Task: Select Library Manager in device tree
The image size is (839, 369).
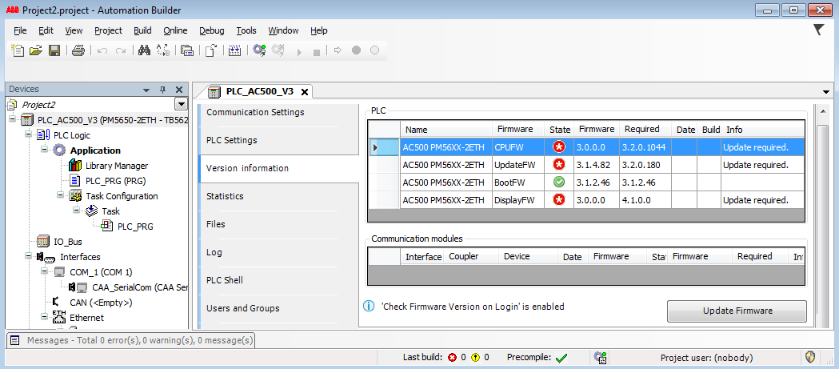Action: [x=116, y=166]
